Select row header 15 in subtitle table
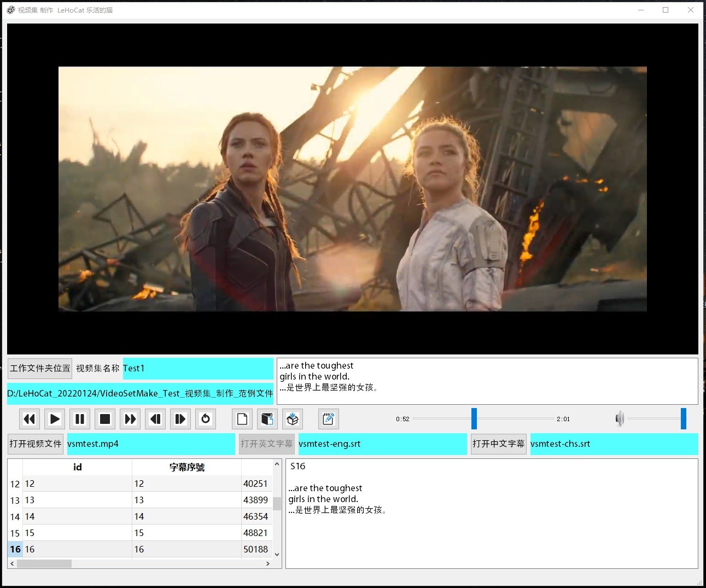Viewport: 706px width, 588px height. (x=15, y=533)
